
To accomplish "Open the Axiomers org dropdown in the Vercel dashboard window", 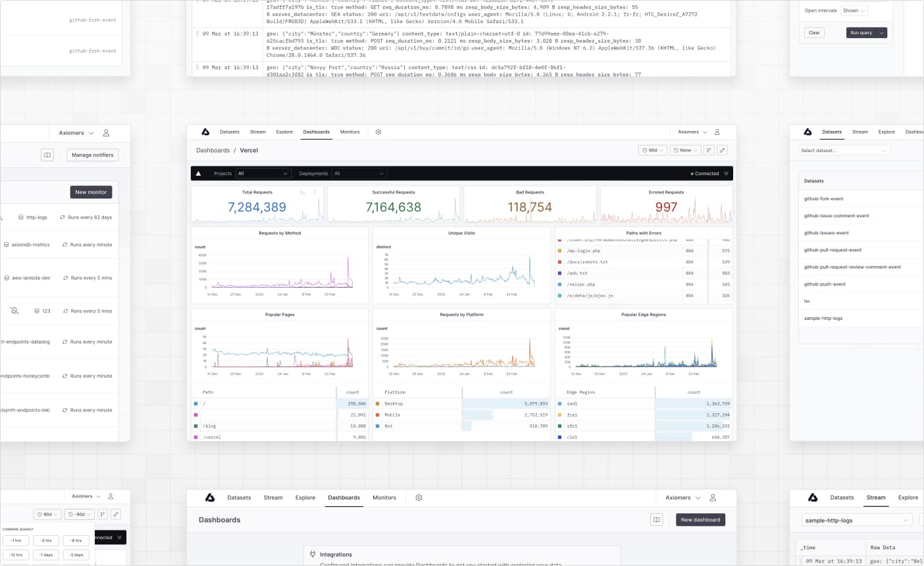I will 692,132.
